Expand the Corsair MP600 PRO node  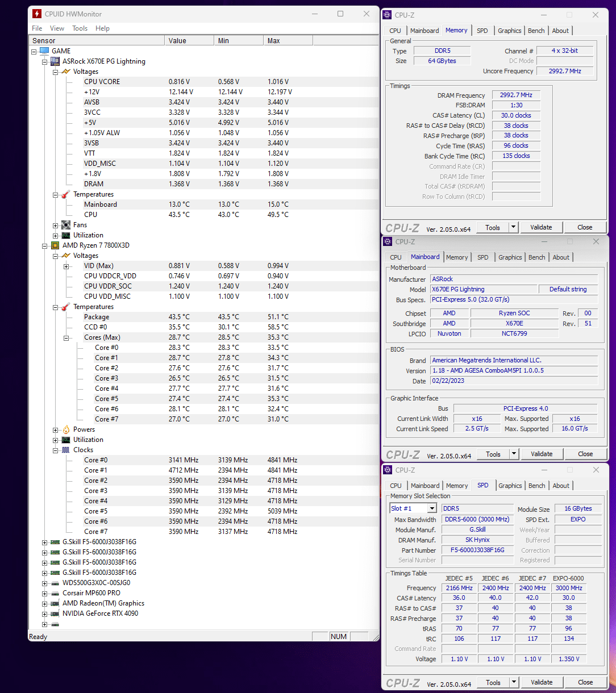[45, 593]
